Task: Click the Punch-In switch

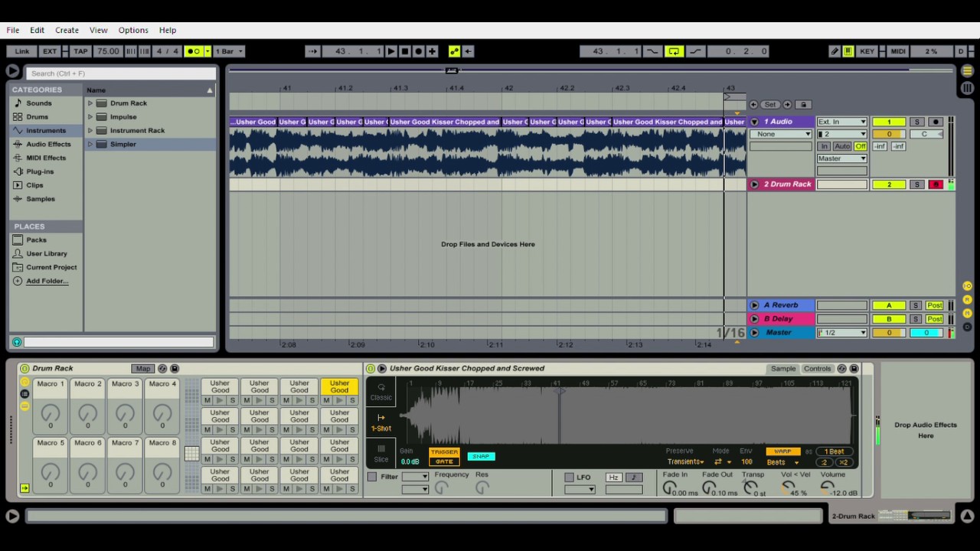Action: pos(652,51)
